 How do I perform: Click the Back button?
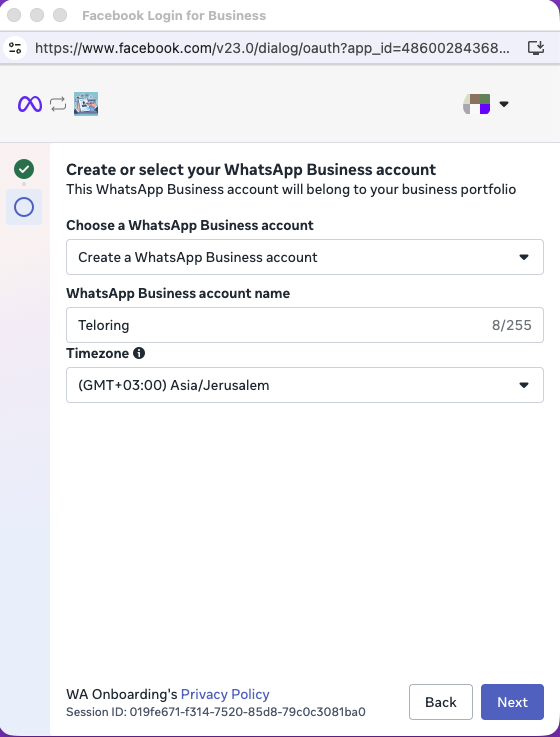441,702
